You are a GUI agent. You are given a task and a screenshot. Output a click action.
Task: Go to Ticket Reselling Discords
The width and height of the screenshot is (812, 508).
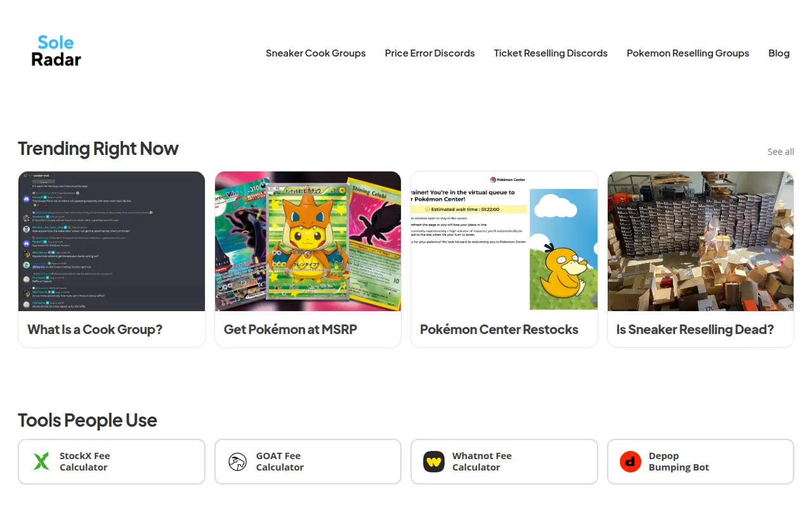pyautogui.click(x=551, y=53)
